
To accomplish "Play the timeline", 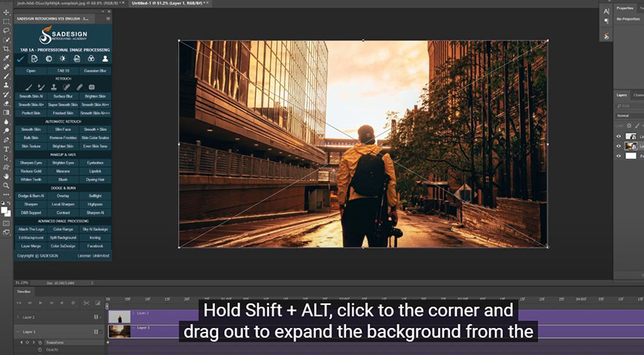I will coord(40,303).
